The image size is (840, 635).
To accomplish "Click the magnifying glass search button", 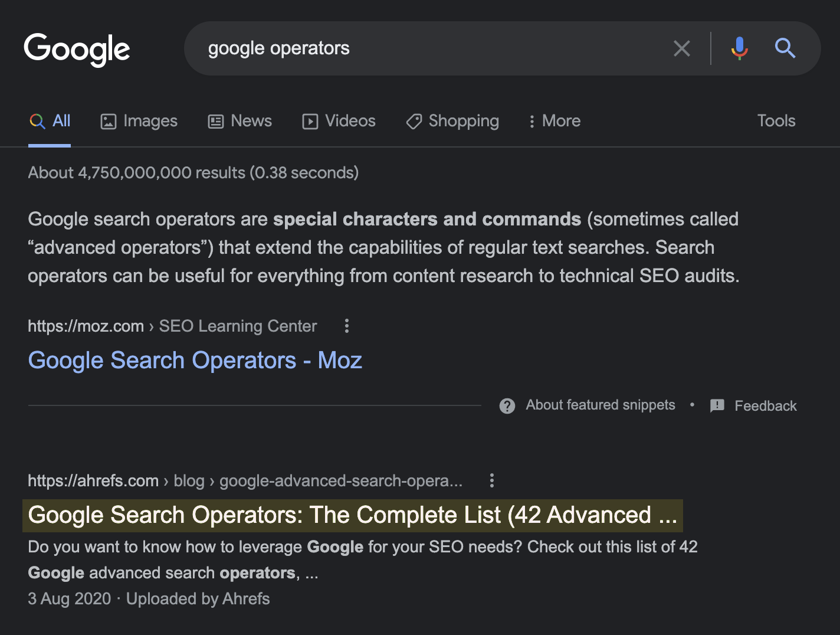I will pos(785,48).
